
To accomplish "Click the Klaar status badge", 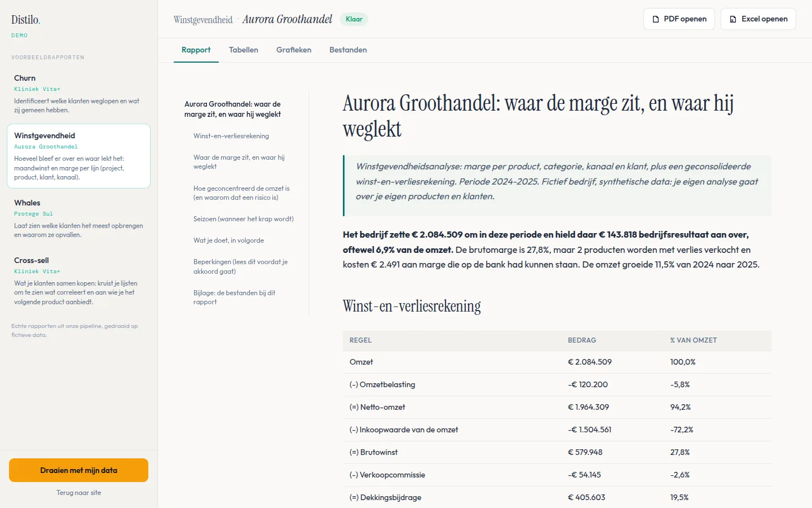I will point(354,19).
